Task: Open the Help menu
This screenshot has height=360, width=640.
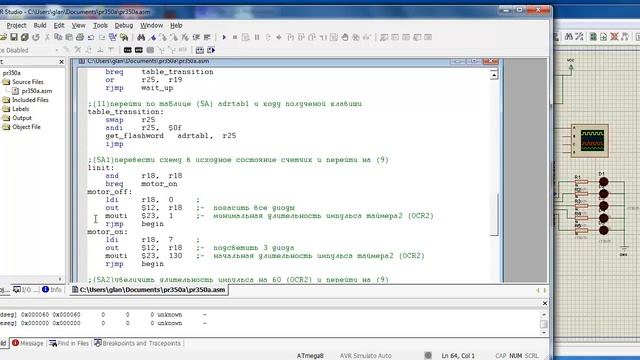Action: (176, 25)
